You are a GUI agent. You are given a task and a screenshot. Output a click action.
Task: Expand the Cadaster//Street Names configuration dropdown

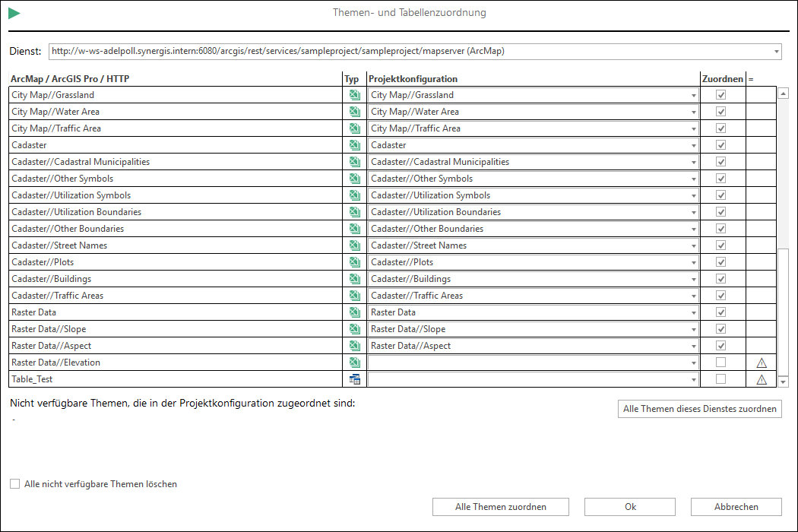click(x=694, y=245)
